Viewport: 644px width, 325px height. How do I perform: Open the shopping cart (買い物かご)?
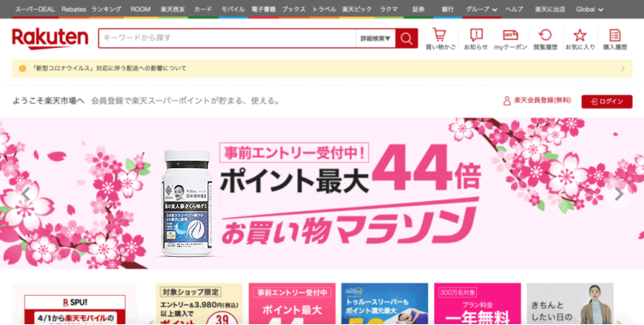tap(440, 39)
